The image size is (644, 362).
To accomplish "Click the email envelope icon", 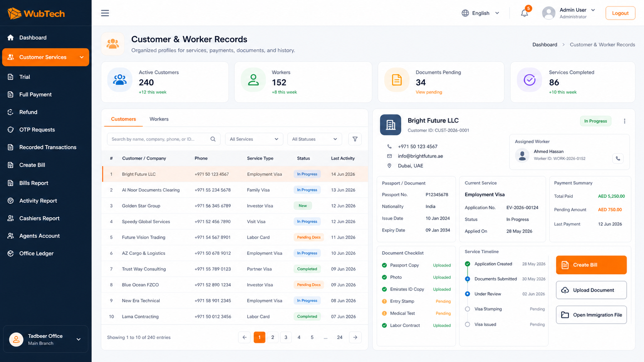I will click(x=389, y=156).
